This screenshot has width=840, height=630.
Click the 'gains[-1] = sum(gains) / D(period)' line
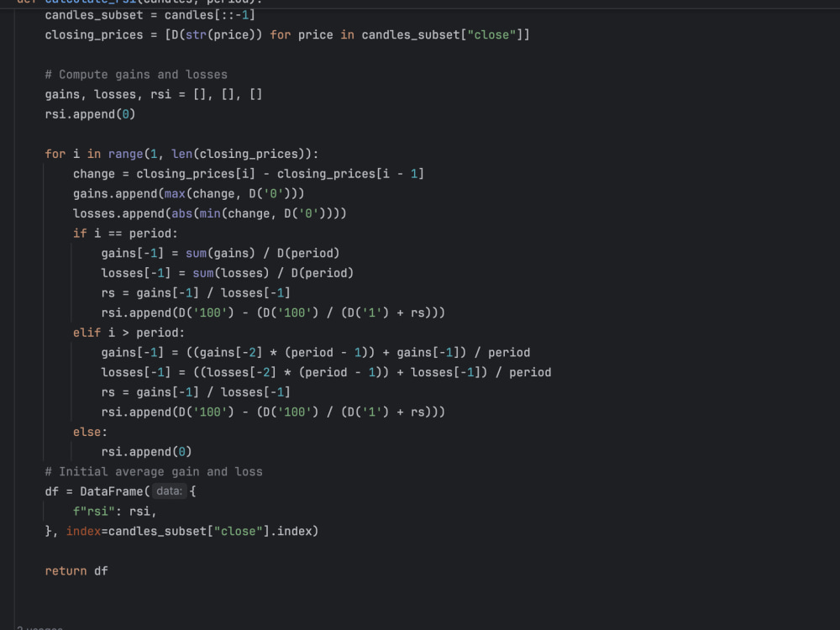[220, 254]
